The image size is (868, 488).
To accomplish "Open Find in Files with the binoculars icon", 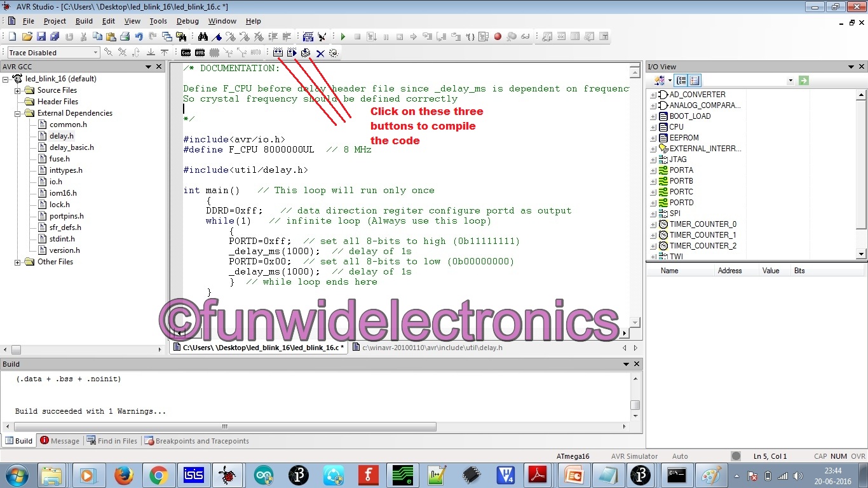I will click(x=203, y=36).
